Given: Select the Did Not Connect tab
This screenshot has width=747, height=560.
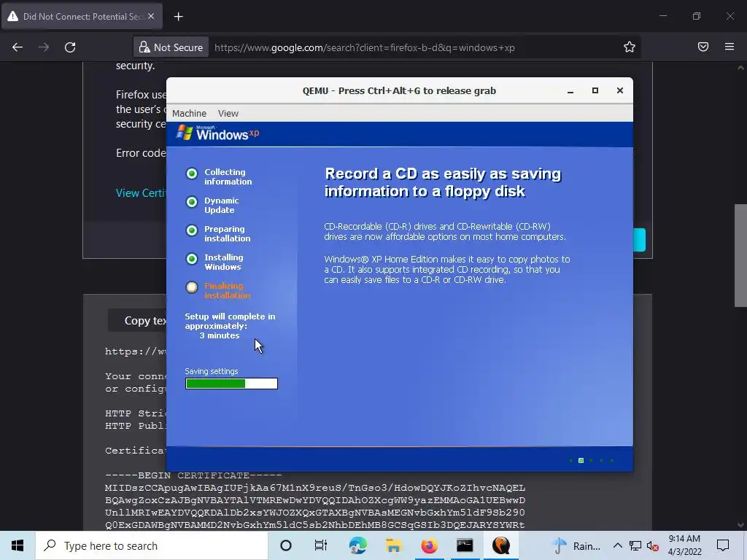Looking at the screenshot, I should click(x=82, y=16).
